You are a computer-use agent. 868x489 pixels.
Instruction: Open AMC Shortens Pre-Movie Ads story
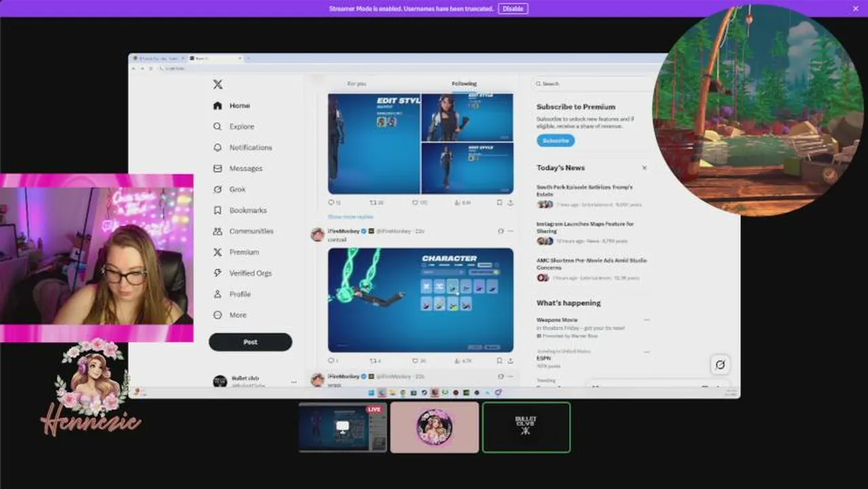point(591,268)
